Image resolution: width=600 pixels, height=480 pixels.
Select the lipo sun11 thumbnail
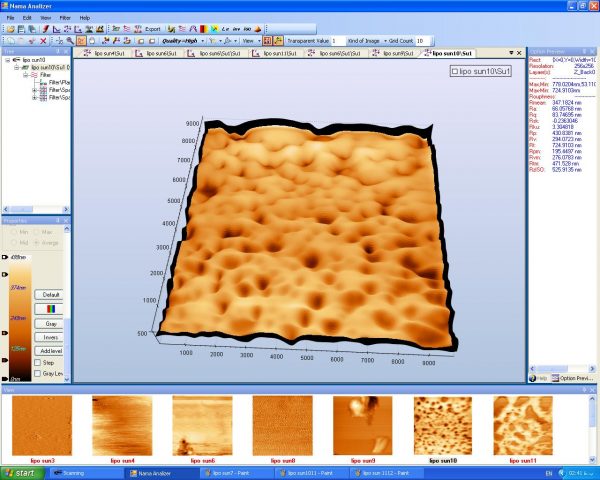coord(523,426)
